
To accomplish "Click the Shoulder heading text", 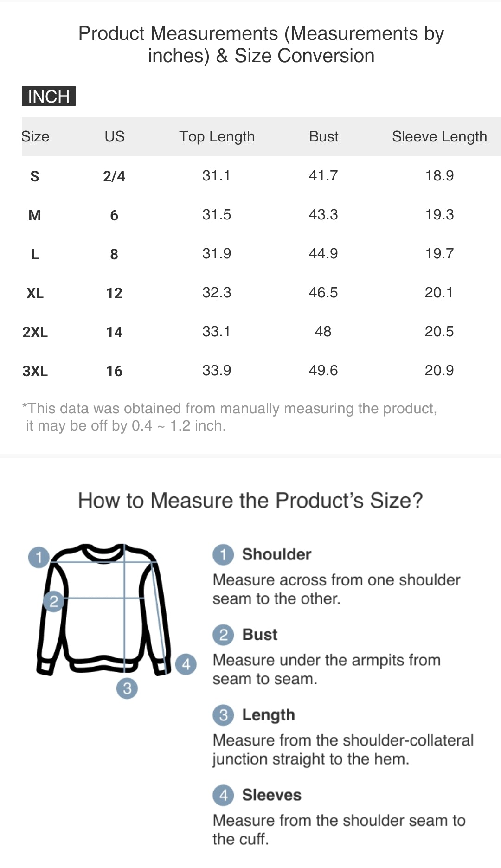I will tap(276, 554).
